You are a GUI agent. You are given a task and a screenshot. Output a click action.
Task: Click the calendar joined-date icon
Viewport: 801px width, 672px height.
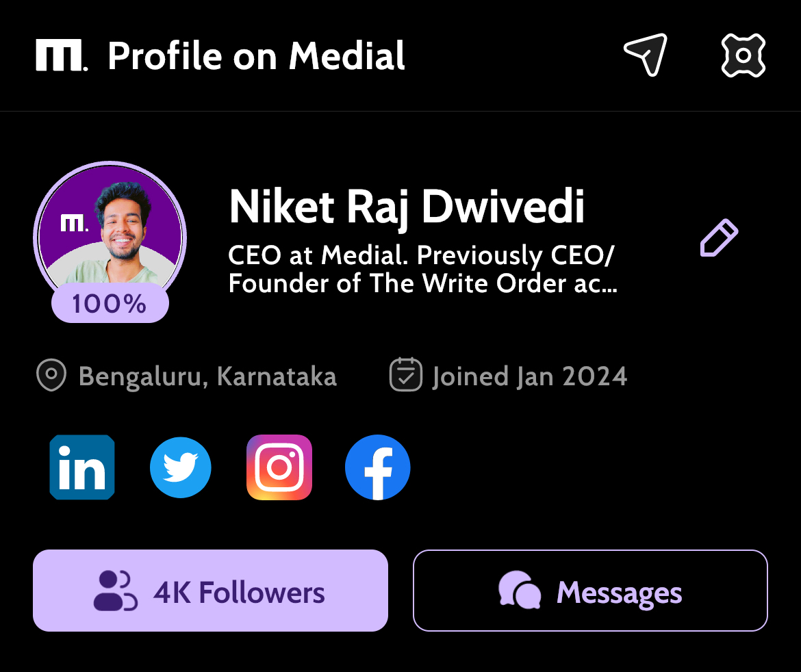pos(405,375)
